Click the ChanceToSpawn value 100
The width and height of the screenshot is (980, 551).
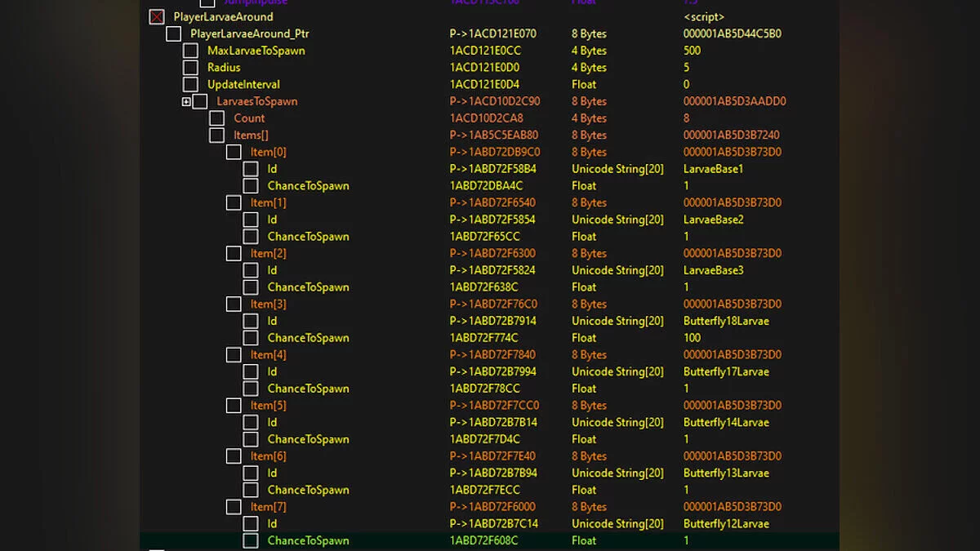click(x=693, y=338)
